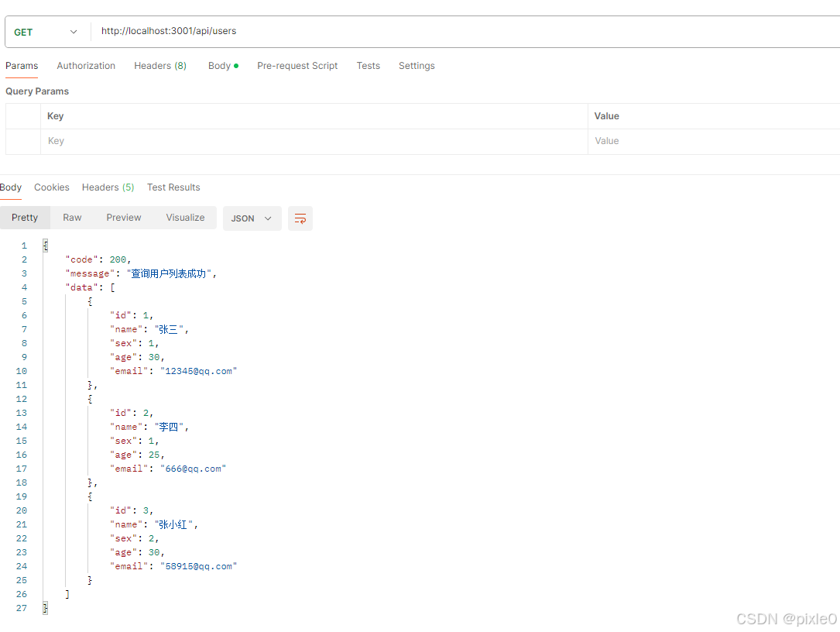840x632 pixels.
Task: Select the response Body tab
Action: (x=11, y=187)
